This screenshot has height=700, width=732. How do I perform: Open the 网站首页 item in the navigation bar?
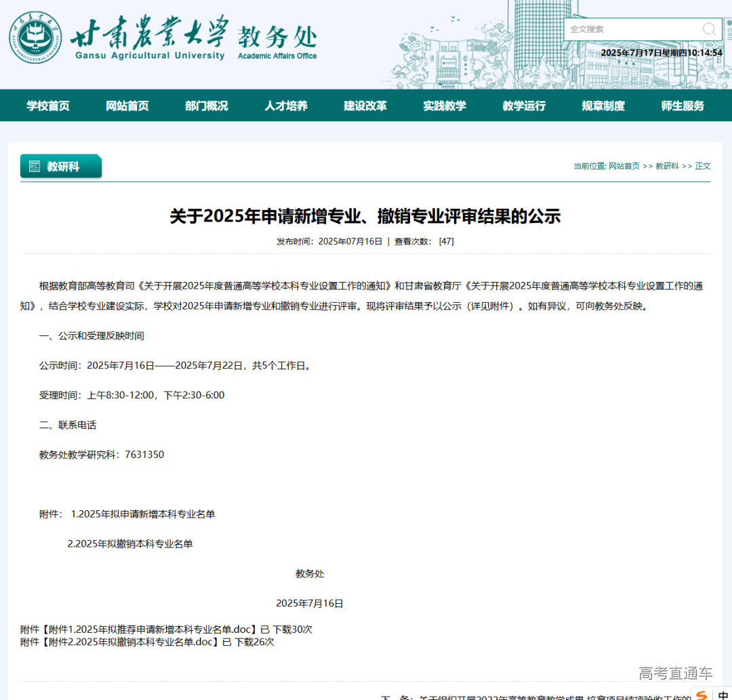coord(126,105)
